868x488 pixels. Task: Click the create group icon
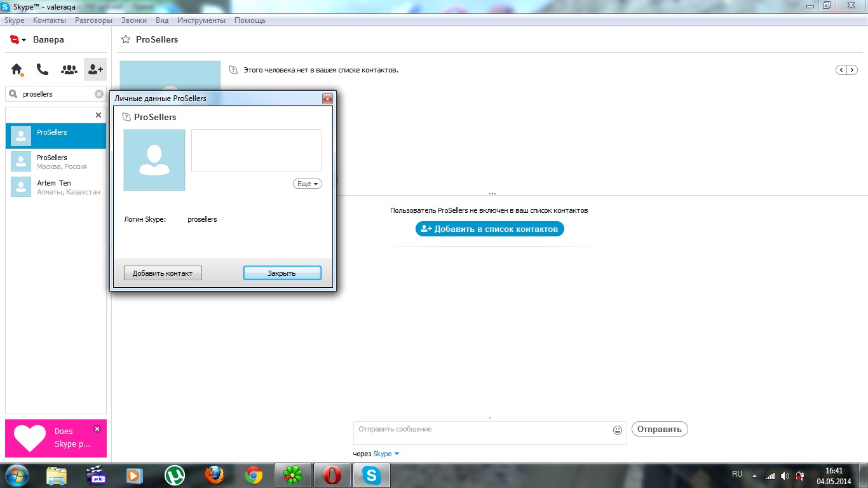(x=69, y=69)
